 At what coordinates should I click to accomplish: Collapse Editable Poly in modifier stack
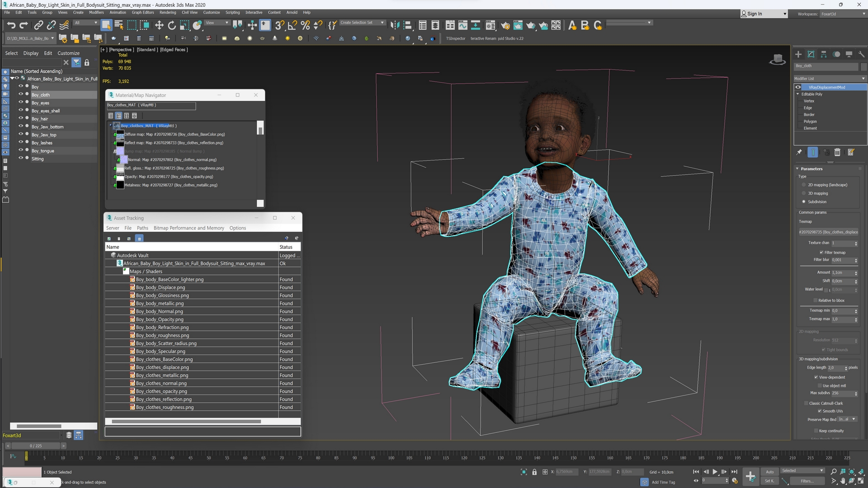[798, 94]
